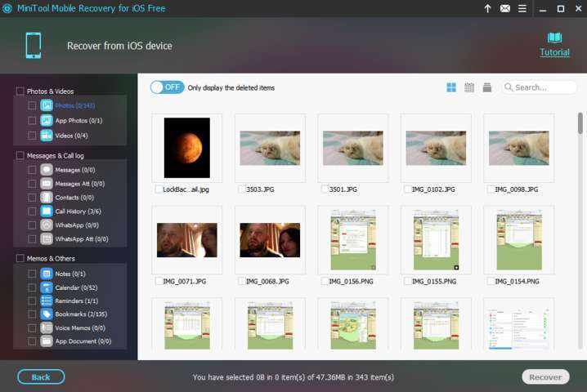Switch to list view icon
Screen dimensions: 587x392
click(487, 87)
